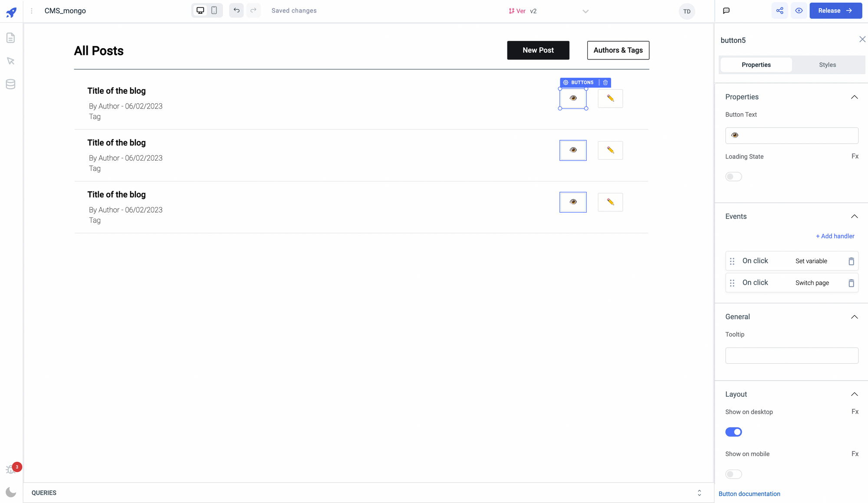Toggle dark mode moon icon

coord(11,492)
